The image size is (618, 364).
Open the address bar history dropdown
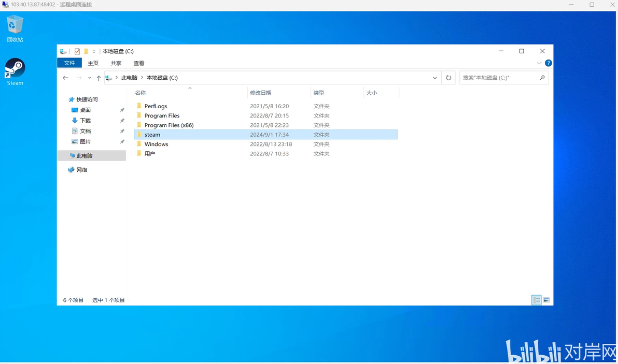pos(435,78)
